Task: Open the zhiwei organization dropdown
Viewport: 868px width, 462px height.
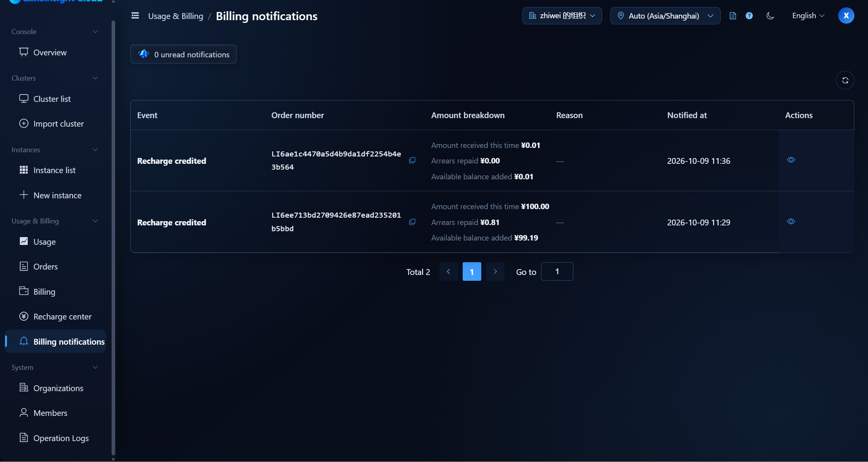Action: [x=562, y=15]
